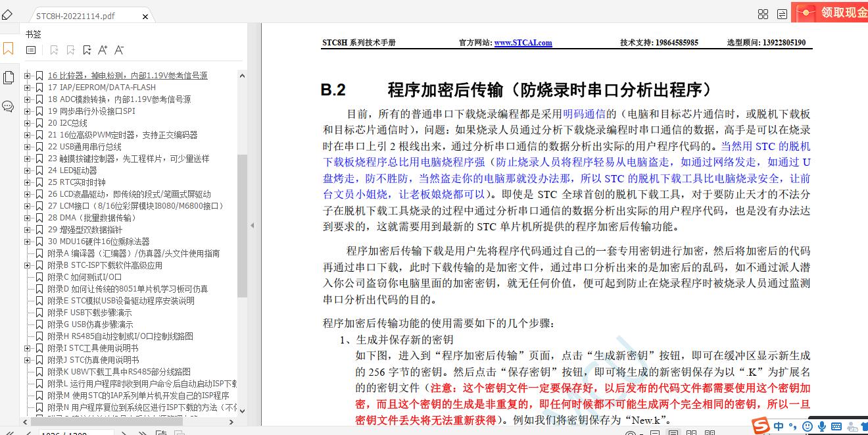The width and height of the screenshot is (868, 435).
Task: Open bookmark 附录I STC工具使用说明书
Action: (x=93, y=348)
